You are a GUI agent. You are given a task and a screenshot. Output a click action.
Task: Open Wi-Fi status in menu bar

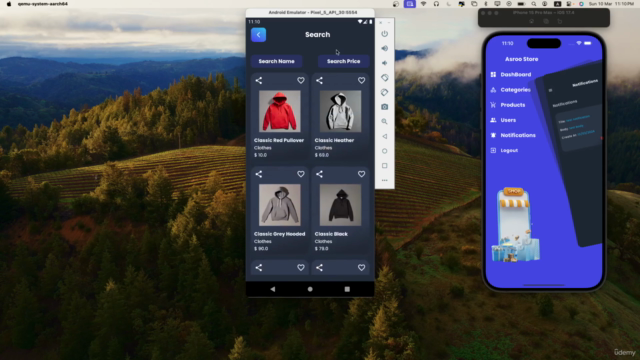coord(423,4)
